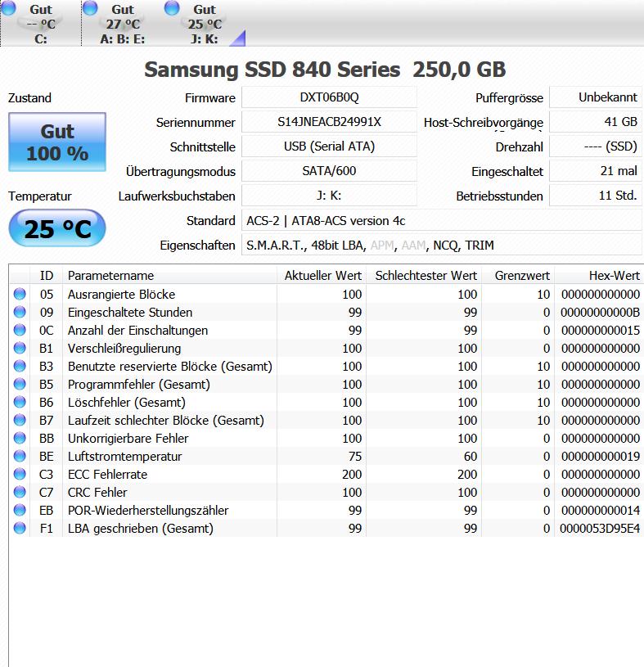Viewport: 644px width, 667px height.
Task: Click the Puffergrösse value Unbekannt
Action: click(x=596, y=97)
